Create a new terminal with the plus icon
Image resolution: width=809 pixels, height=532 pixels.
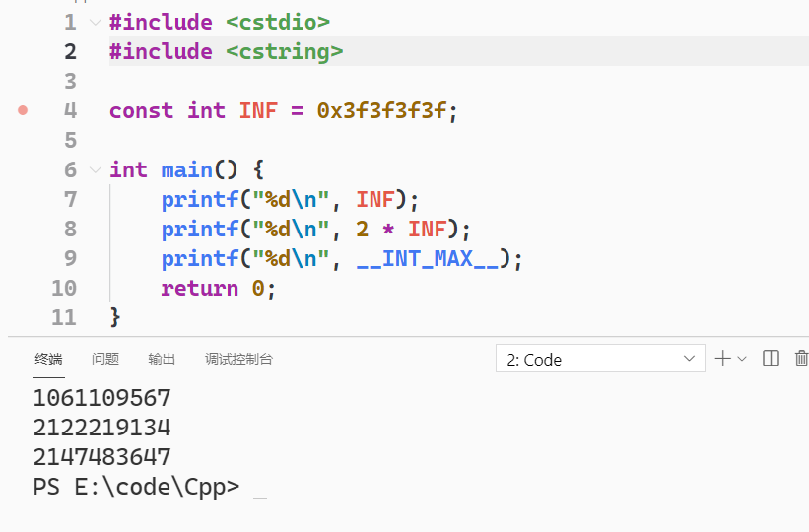point(723,358)
